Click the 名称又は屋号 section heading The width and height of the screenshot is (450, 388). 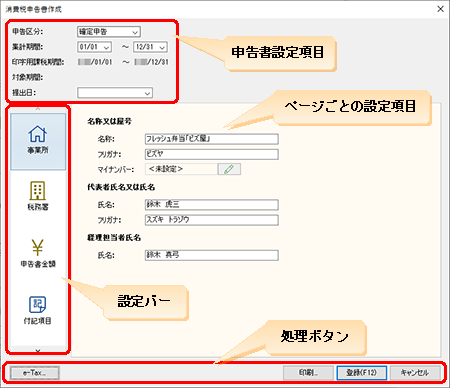(x=109, y=121)
